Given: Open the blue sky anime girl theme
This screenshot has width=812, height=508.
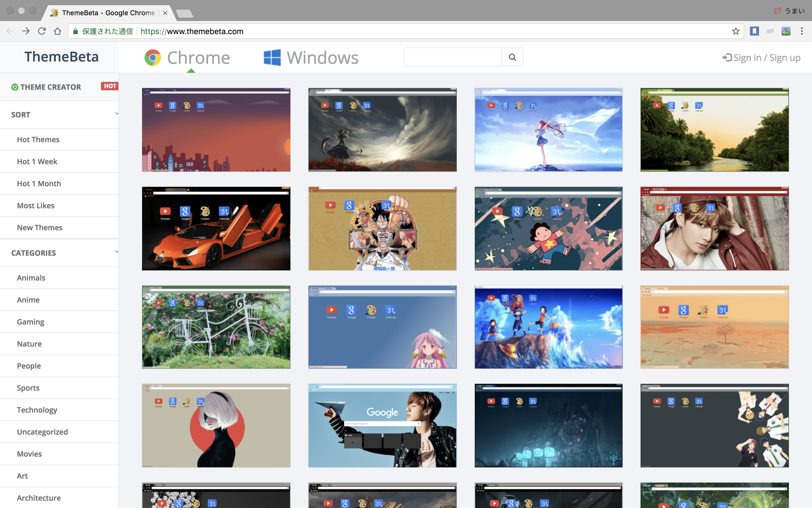Looking at the screenshot, I should point(549,130).
